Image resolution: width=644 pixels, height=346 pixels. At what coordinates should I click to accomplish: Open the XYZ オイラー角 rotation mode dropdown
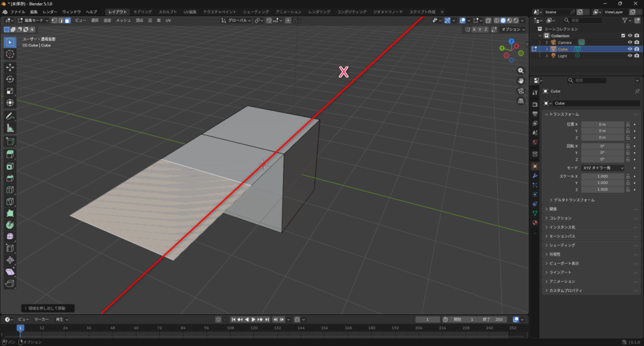point(602,168)
